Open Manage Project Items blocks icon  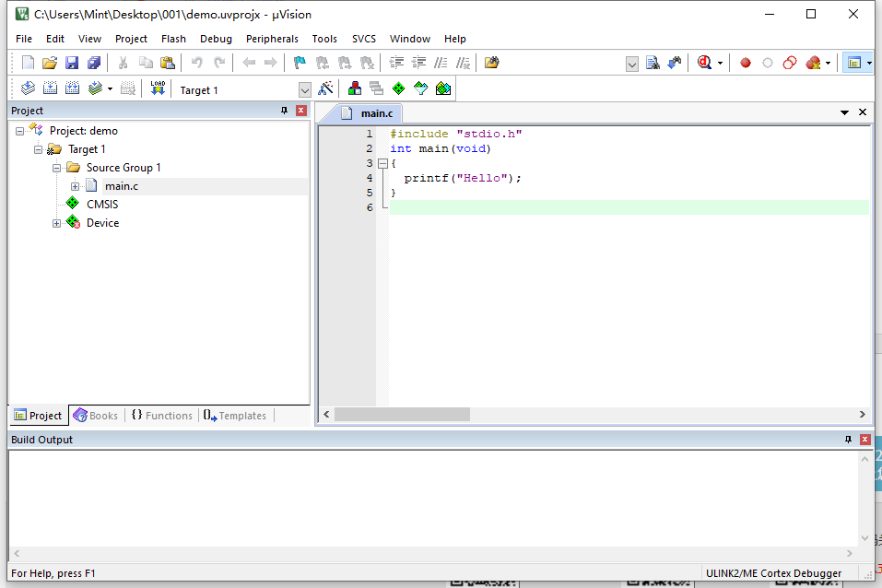(355, 88)
